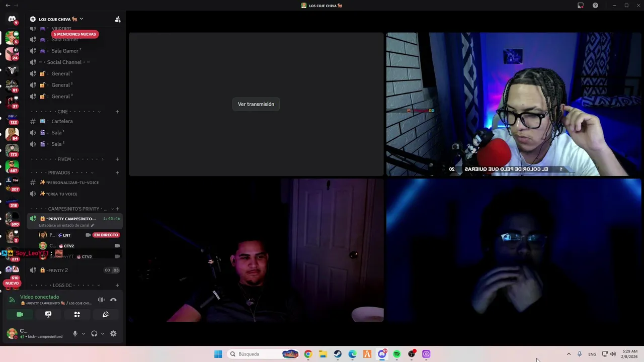The height and width of the screenshot is (362, 644).
Task: Join PRIVITY 2 voice channel
Action: coord(75,270)
